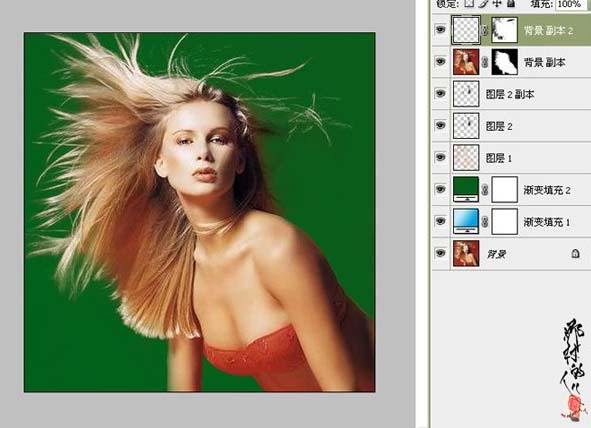Click the green gradient fill thumbnail of 渐变填充 2
591x428 pixels.
pos(466,189)
